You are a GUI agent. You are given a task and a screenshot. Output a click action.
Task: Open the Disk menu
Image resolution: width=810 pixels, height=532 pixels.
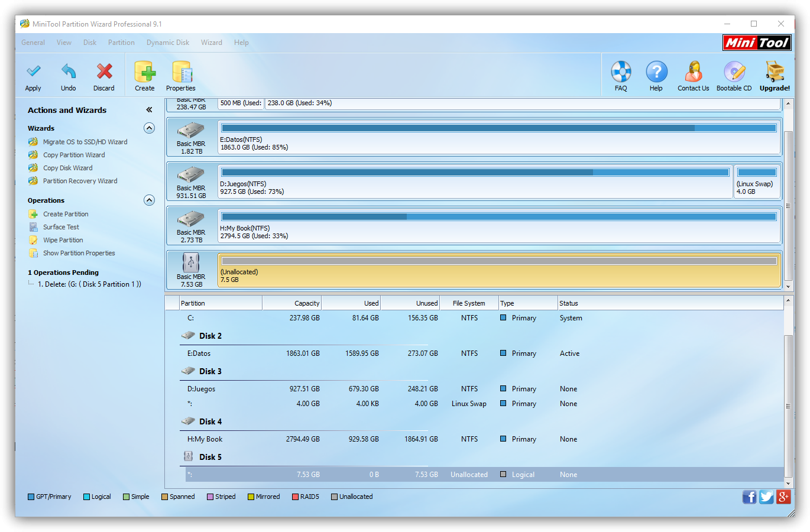coord(90,43)
